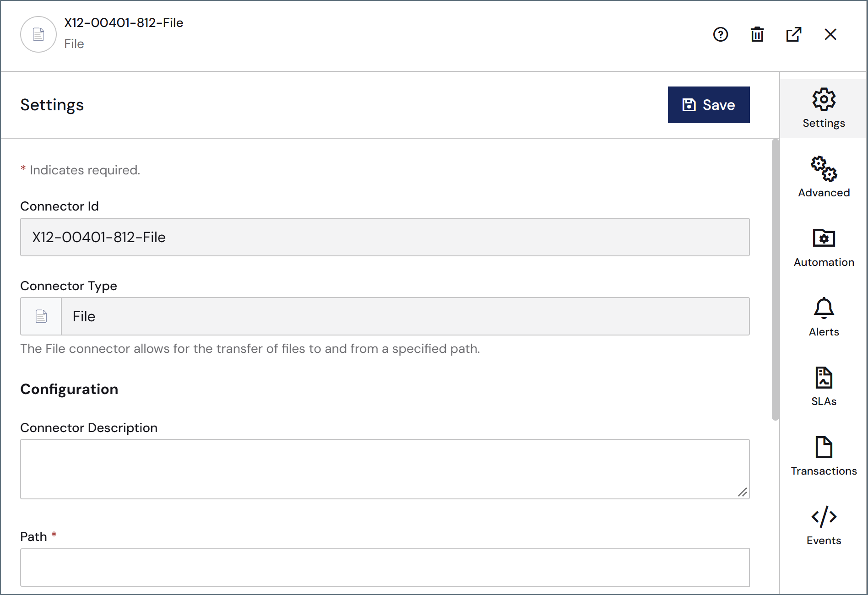Image resolution: width=868 pixels, height=595 pixels.
Task: Click into the Path input field
Action: 385,568
